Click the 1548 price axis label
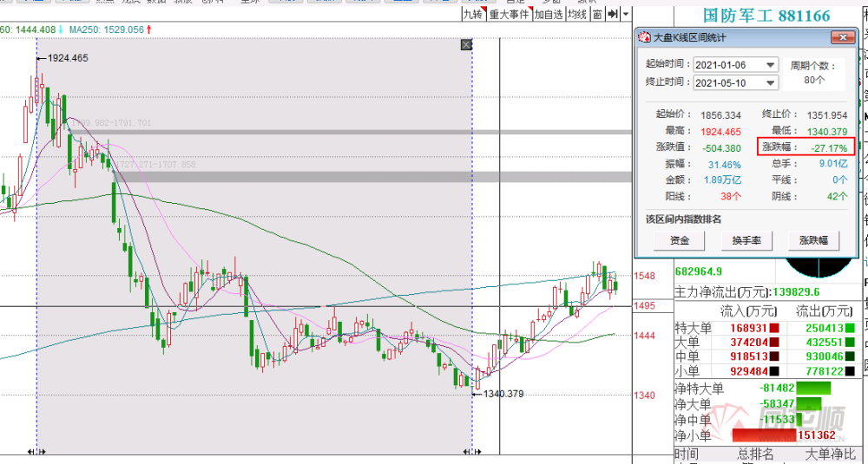Screen dimensions: 868x464 (x=644, y=276)
